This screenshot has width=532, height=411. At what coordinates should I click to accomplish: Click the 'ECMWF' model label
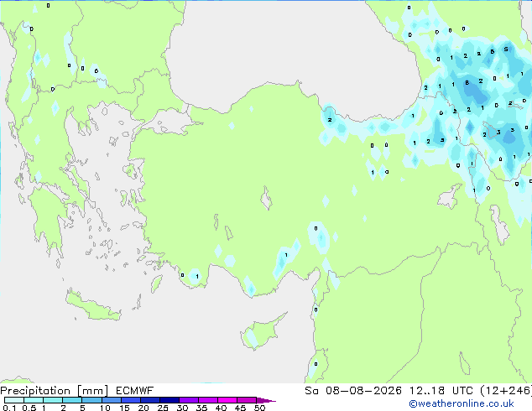(x=135, y=391)
